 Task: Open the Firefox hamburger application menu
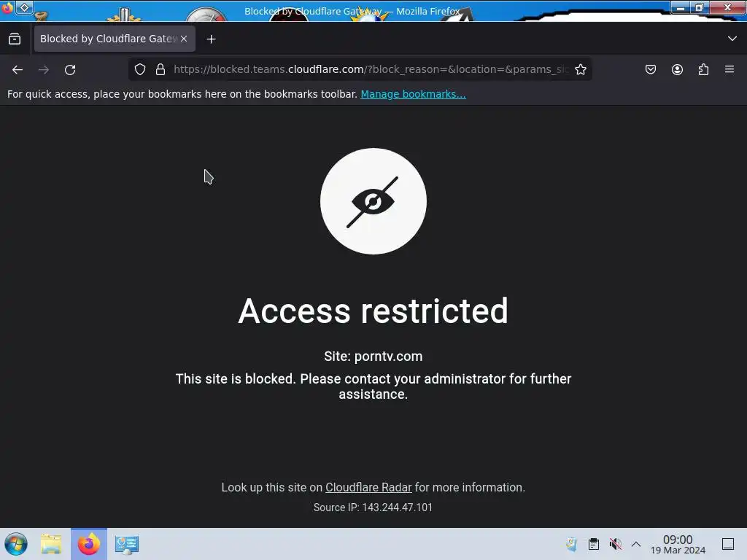(729, 69)
